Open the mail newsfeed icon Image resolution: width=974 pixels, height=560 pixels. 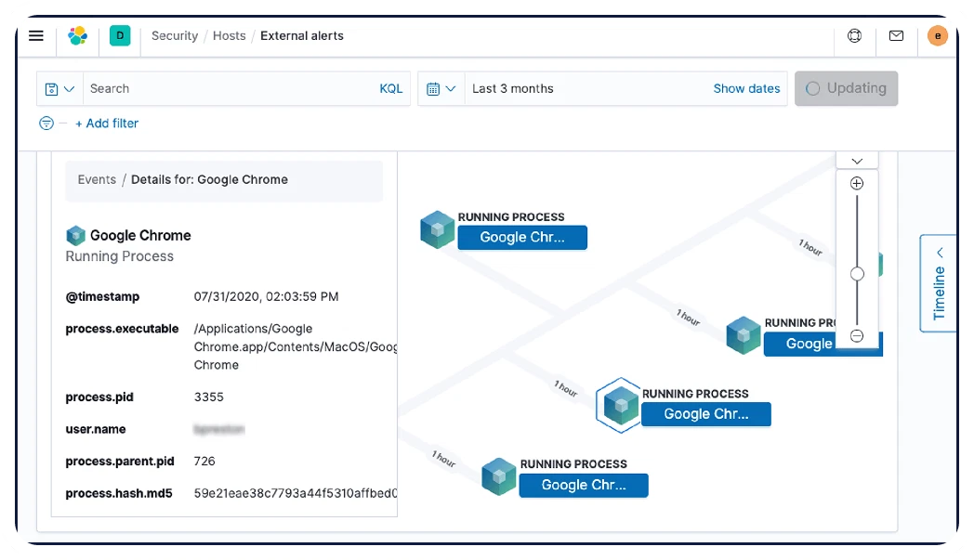click(x=896, y=35)
